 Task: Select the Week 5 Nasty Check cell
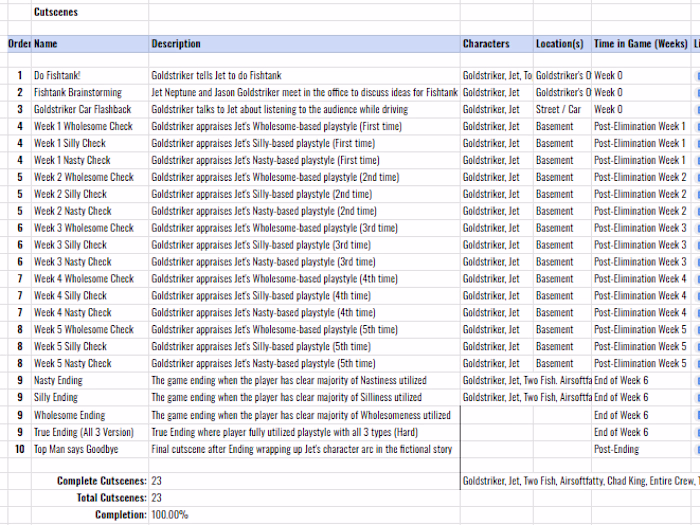tap(72, 364)
